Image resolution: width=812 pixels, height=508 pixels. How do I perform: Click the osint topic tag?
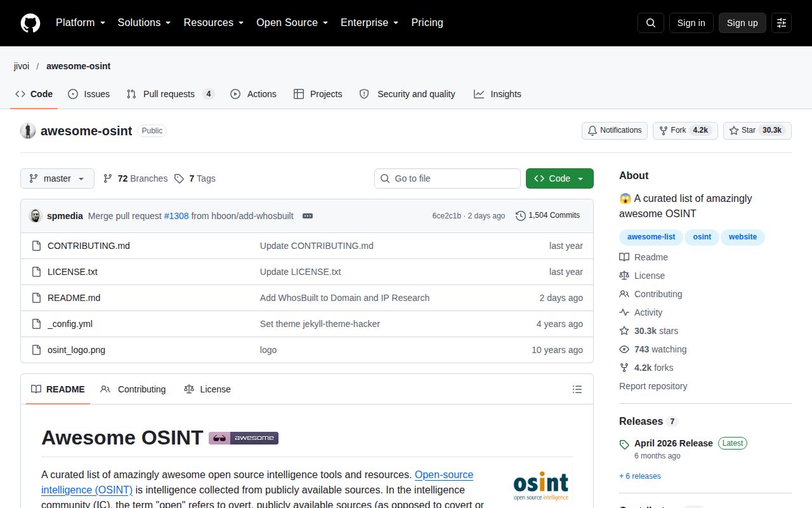click(x=702, y=237)
